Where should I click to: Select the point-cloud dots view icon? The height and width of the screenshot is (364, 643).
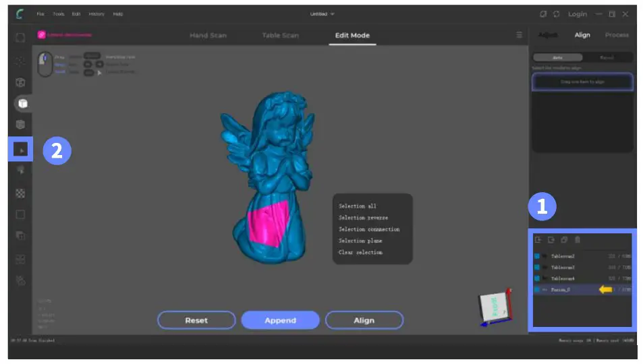click(20, 61)
